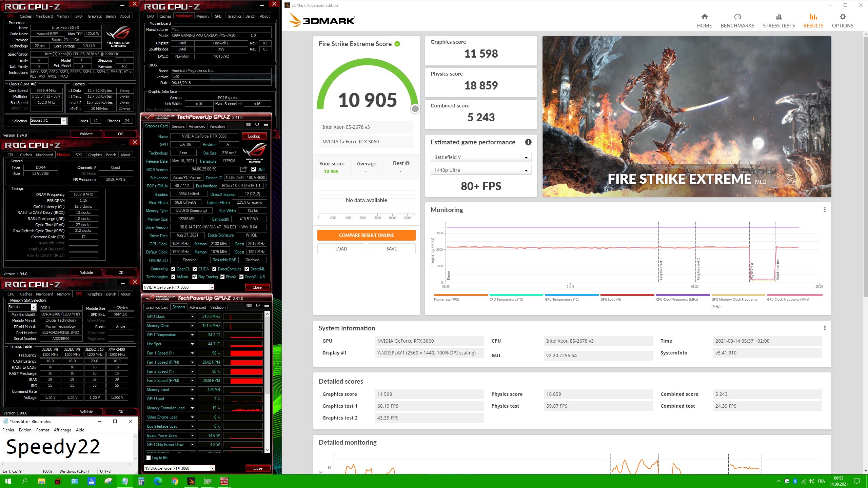The height and width of the screenshot is (488, 868).
Task: Click the BIOS share/export icon in GPU-Z
Action: tap(244, 169)
